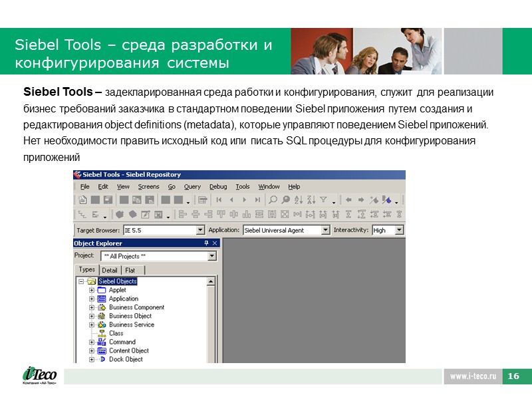Click the Align Rights layout icon
This screenshot has width=532, height=399.
[208, 214]
